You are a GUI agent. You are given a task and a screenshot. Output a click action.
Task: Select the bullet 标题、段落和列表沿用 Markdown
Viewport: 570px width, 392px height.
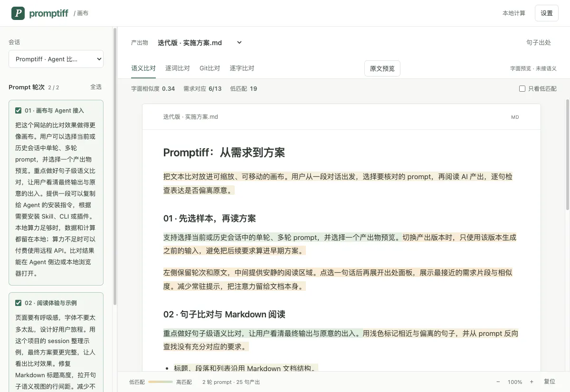pos(246,368)
